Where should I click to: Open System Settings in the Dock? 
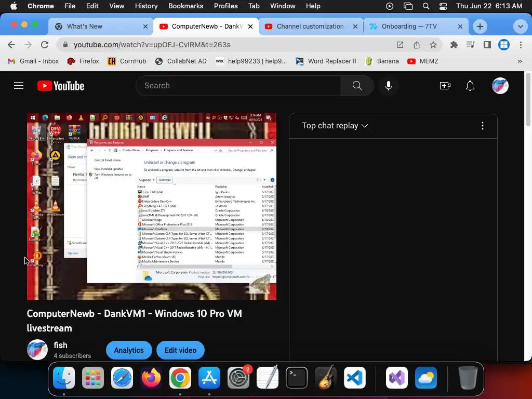coord(238,378)
